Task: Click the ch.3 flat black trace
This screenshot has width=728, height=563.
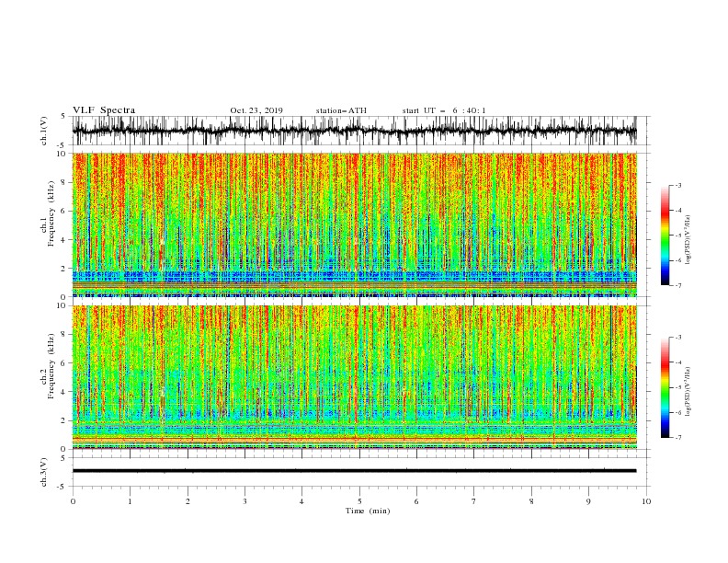Action: tap(355, 471)
